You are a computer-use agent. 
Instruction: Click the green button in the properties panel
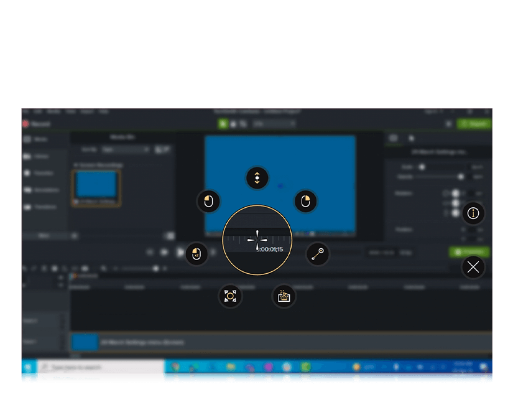pyautogui.click(x=469, y=252)
